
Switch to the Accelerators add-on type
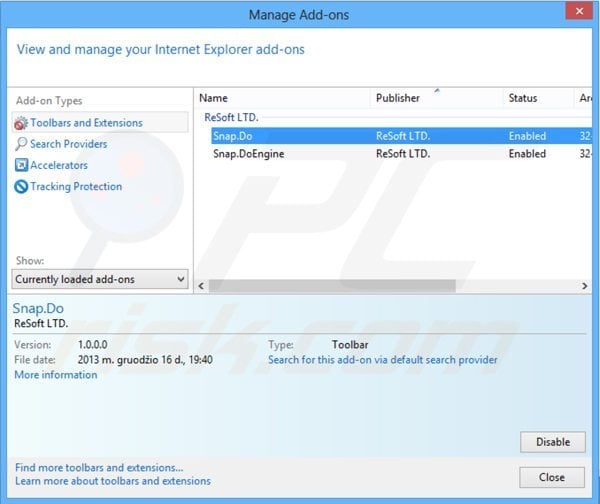(59, 165)
